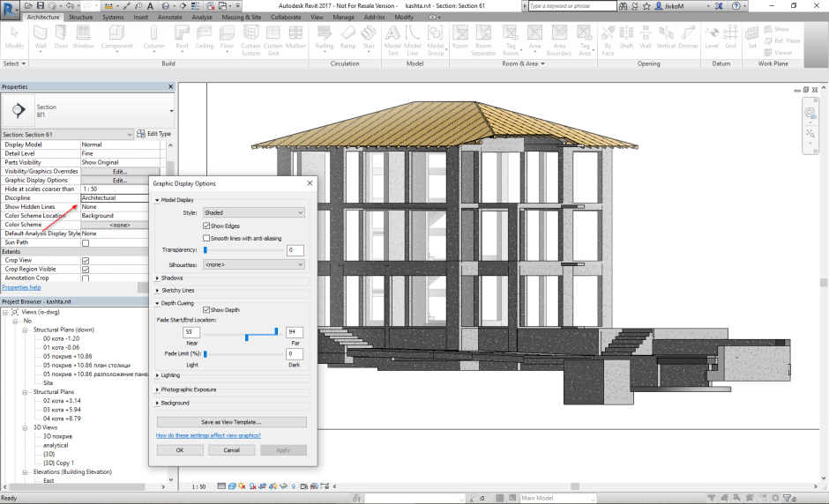The image size is (829, 504).
Task: Select the Grid datum tool
Action: point(730,37)
